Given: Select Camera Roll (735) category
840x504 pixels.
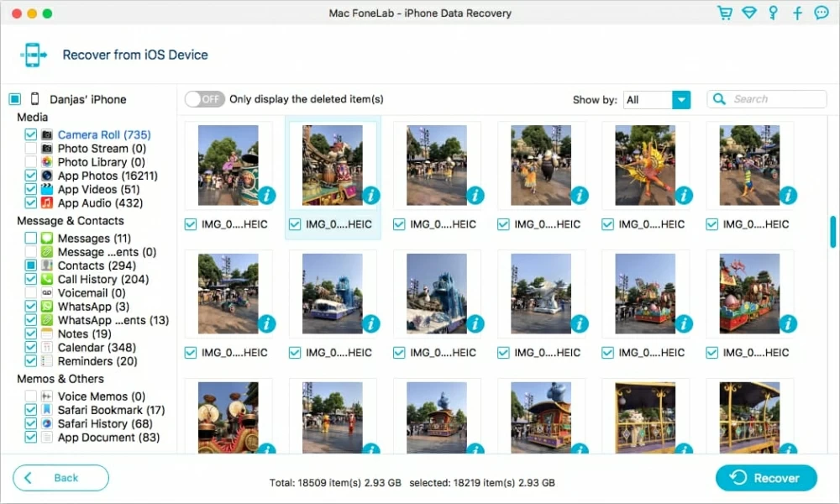Looking at the screenshot, I should pyautogui.click(x=104, y=134).
